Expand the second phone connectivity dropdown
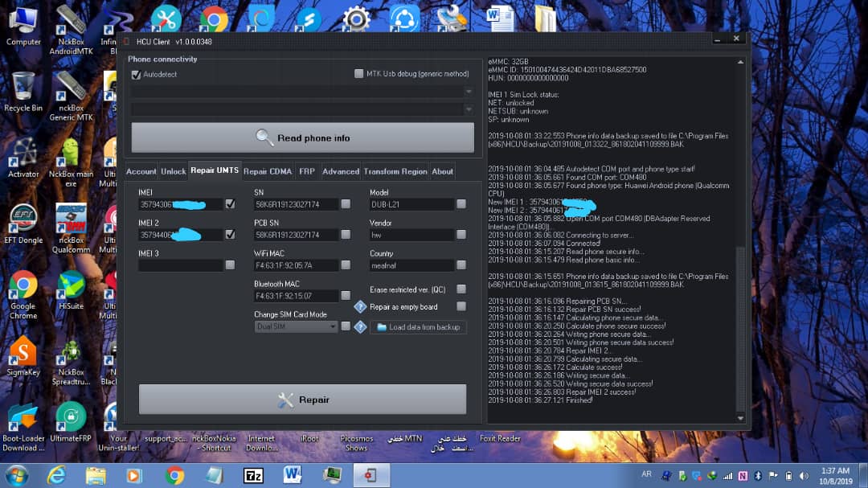Viewport: 868px width, 488px height. [469, 109]
